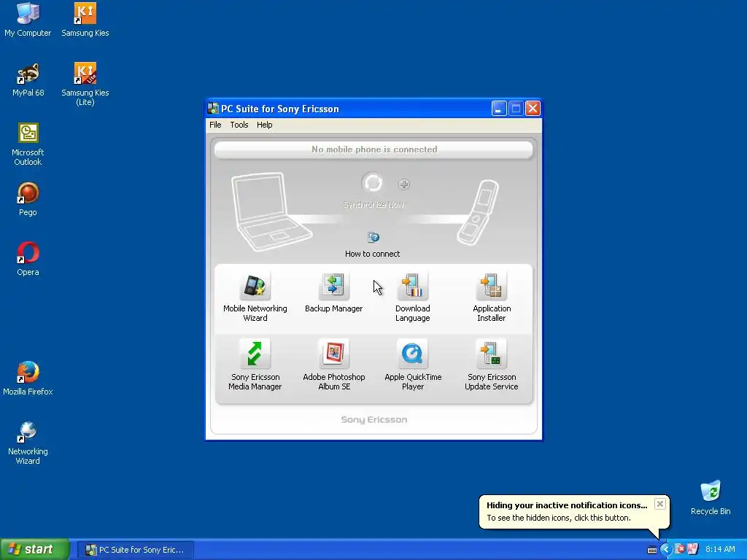
Task: Click the How to connect label
Action: (373, 254)
